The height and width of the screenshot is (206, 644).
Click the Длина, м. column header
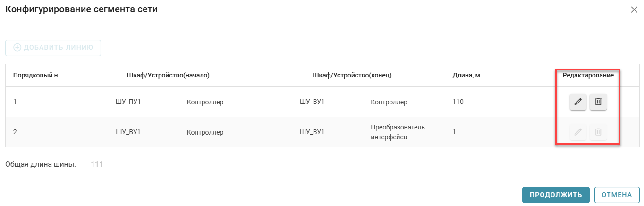467,75
